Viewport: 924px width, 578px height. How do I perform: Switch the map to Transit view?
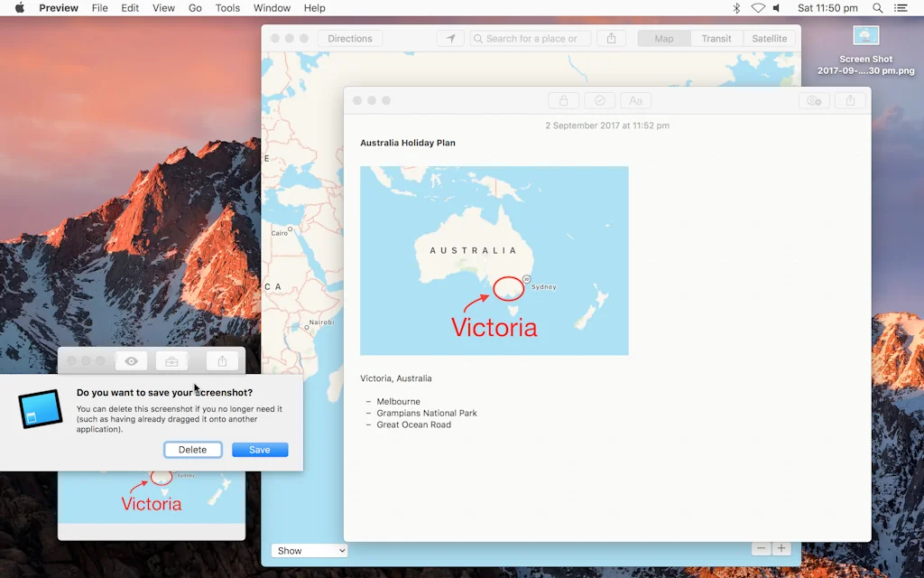click(x=716, y=39)
